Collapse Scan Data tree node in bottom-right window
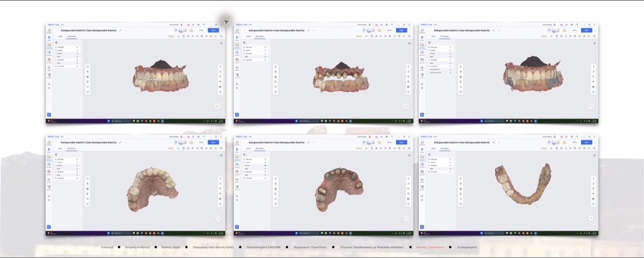Viewport: 644px width, 258px height. point(429,159)
